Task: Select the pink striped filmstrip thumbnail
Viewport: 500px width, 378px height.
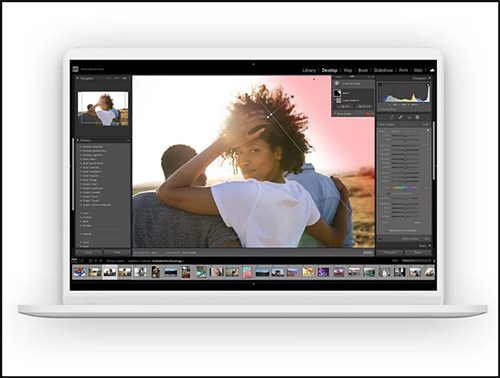Action: (x=247, y=272)
